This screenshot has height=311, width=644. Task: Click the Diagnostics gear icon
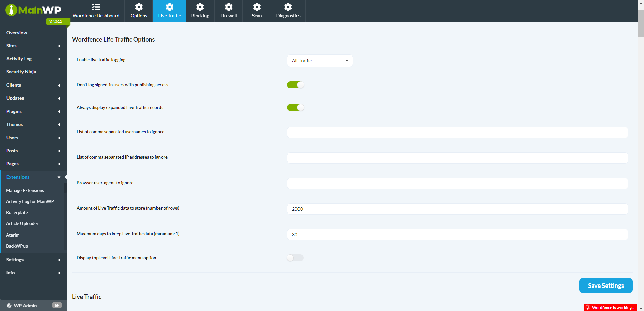pos(288,7)
